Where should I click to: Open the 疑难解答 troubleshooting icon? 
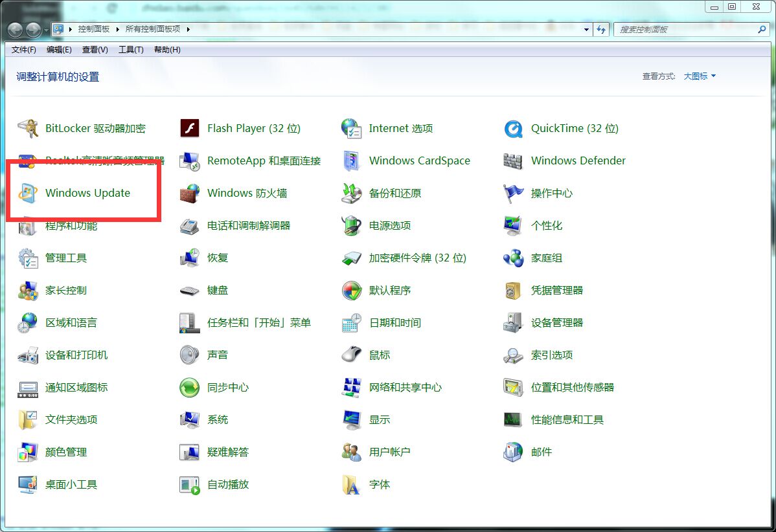pos(190,452)
